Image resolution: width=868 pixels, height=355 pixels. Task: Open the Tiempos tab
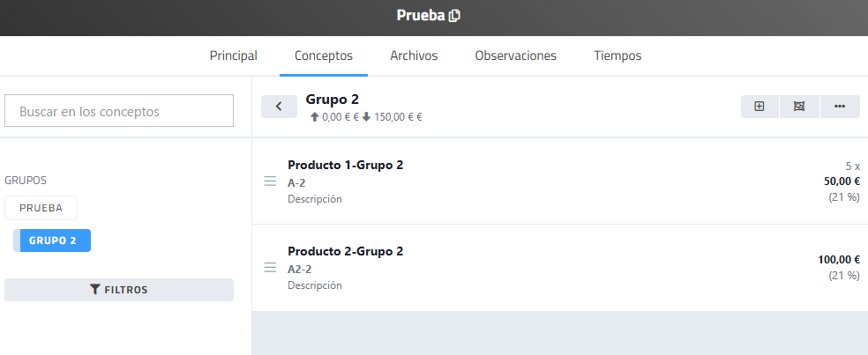pos(617,55)
